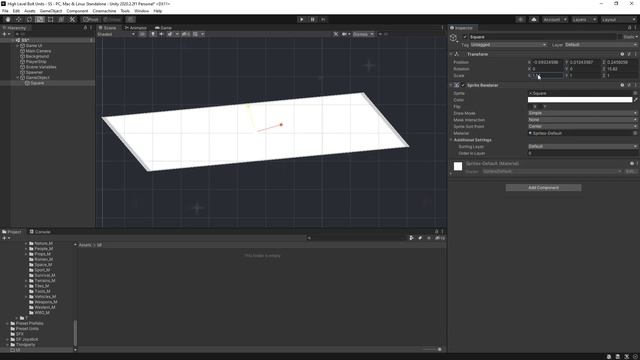Image resolution: width=640 pixels, height=360 pixels.
Task: Open the Tag Untagged dropdown
Action: (508, 44)
